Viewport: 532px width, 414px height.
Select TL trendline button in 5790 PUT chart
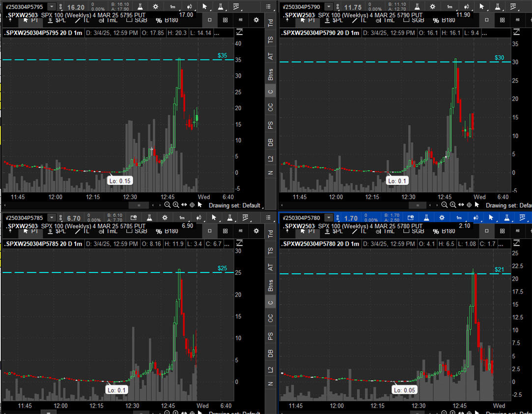coord(360,20)
